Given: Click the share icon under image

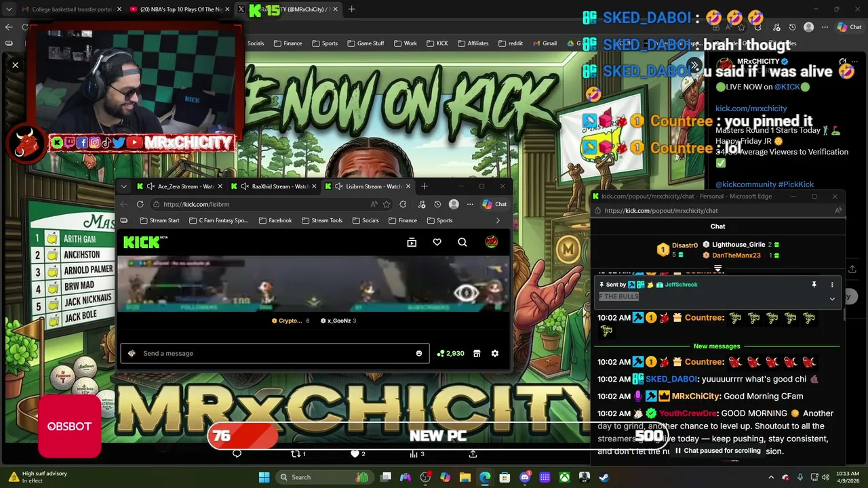Looking at the screenshot, I should tap(473, 453).
